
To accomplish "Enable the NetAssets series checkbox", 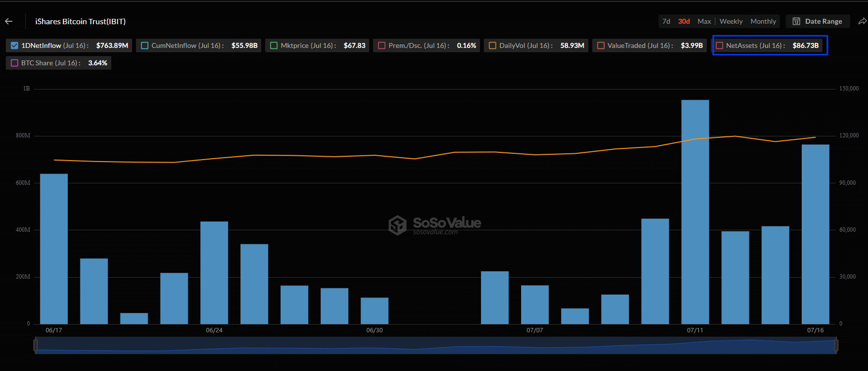I will (719, 45).
